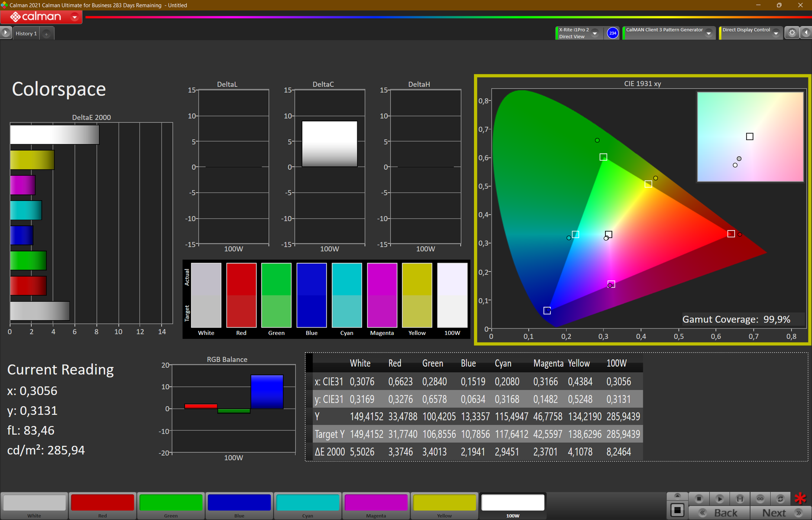Click the blue 234 meter indicator

(612, 33)
